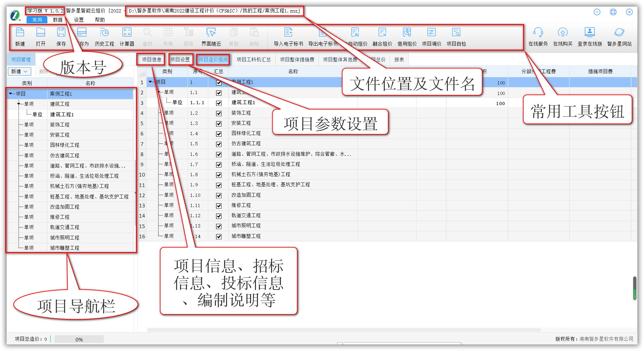Click the 导出电子标书 export icon
Image resolution: width=644 pixels, height=351 pixels.
point(323,36)
